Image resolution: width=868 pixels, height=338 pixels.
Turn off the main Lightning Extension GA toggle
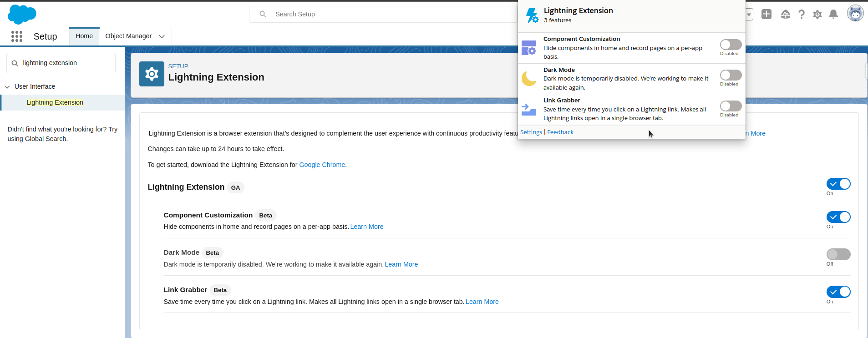[x=838, y=184]
